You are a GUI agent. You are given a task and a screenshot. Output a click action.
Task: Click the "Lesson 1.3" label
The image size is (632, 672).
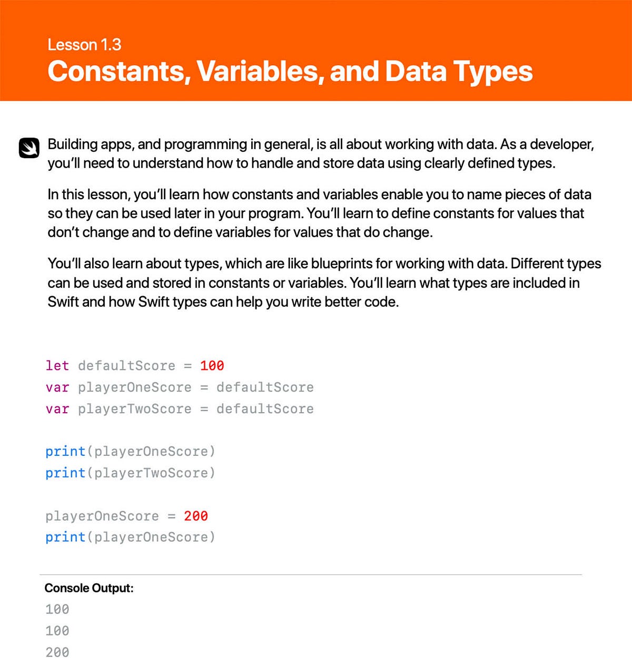[x=84, y=45]
